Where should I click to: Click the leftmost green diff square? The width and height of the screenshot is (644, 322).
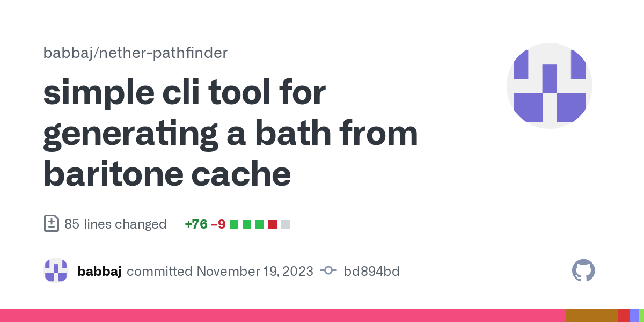234,224
